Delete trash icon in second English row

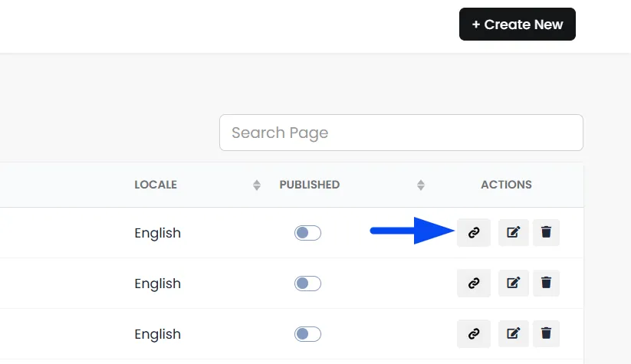[x=546, y=284]
